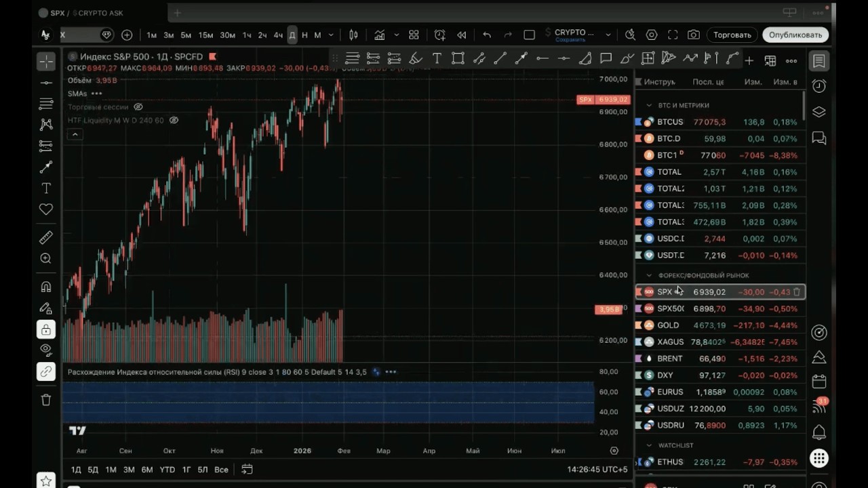
Task: Open the candlestick chart type menu
Action: (353, 35)
